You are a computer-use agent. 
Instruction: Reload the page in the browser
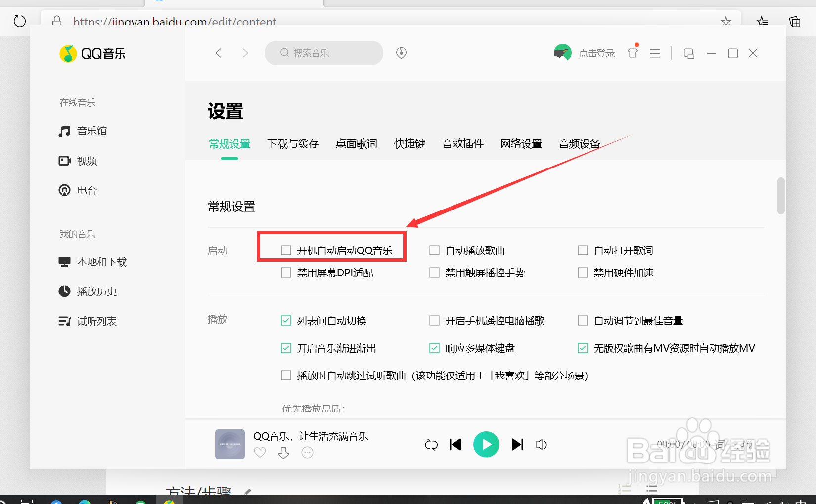(20, 21)
